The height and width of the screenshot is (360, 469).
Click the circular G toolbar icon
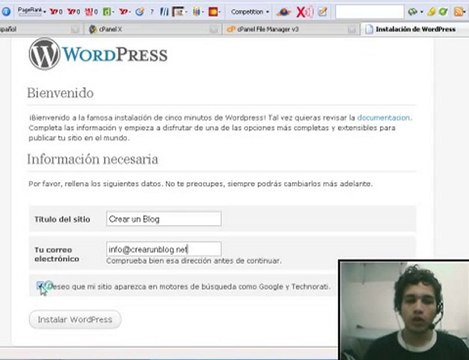(x=140, y=12)
